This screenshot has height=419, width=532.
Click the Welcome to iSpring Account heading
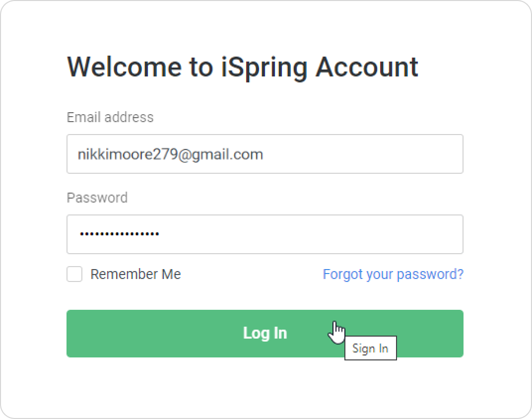pos(242,67)
